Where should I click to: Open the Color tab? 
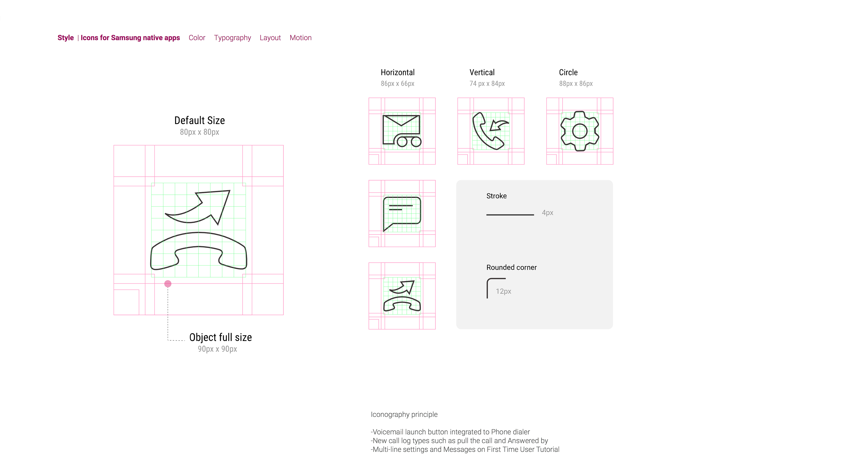tap(197, 38)
